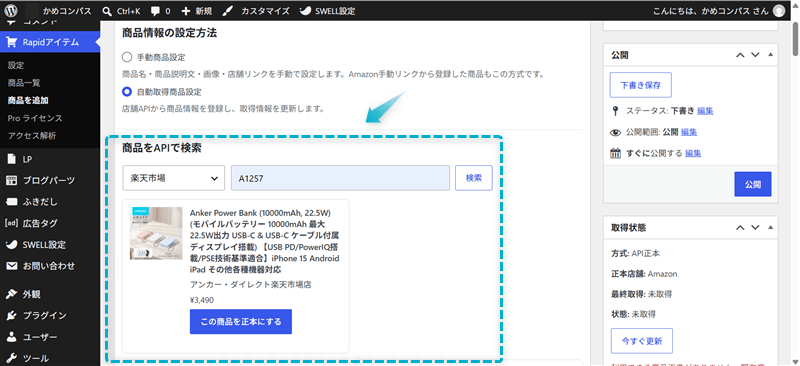Open Pro ライセンス submenu item

click(35, 118)
